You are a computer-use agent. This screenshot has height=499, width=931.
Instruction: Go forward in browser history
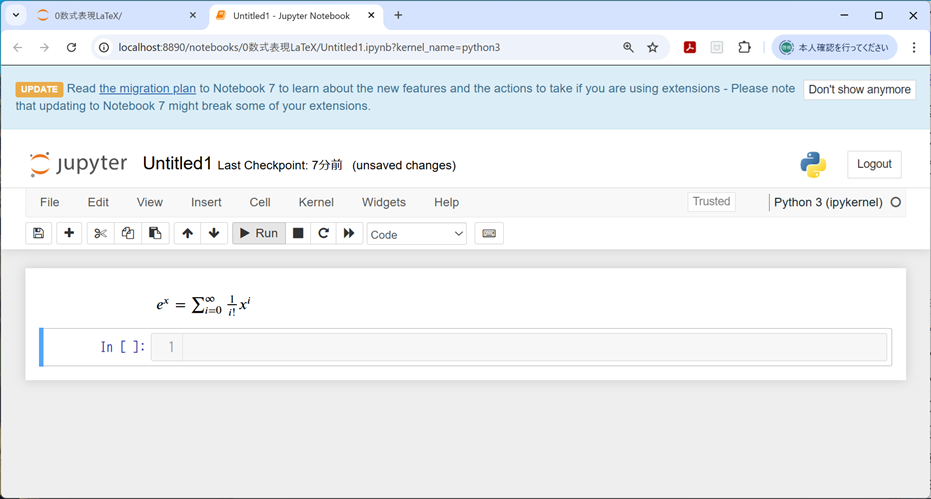pyautogui.click(x=45, y=48)
